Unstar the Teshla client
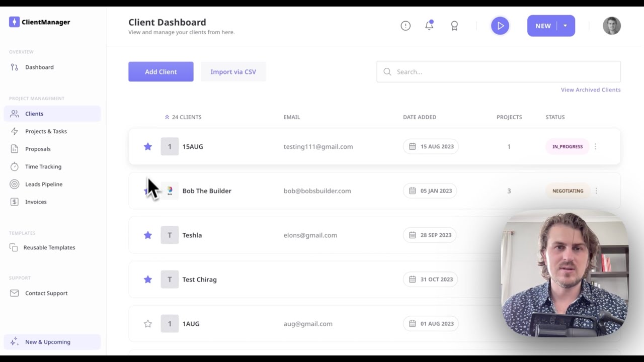Image resolution: width=644 pixels, height=362 pixels. [148, 235]
